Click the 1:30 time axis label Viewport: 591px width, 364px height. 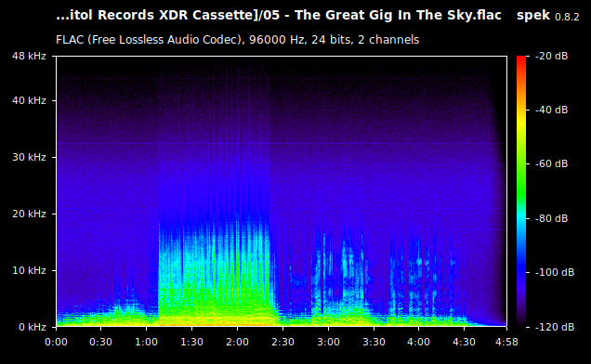click(x=191, y=342)
